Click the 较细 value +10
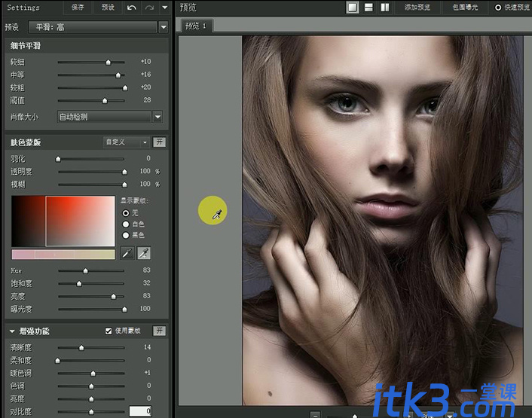Screen dimensions: 532x418 (x=146, y=62)
